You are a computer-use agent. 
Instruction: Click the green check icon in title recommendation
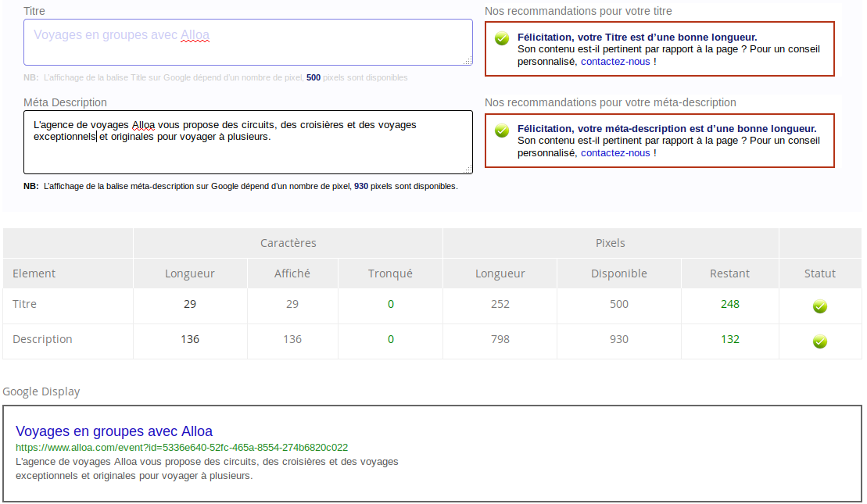(x=502, y=39)
